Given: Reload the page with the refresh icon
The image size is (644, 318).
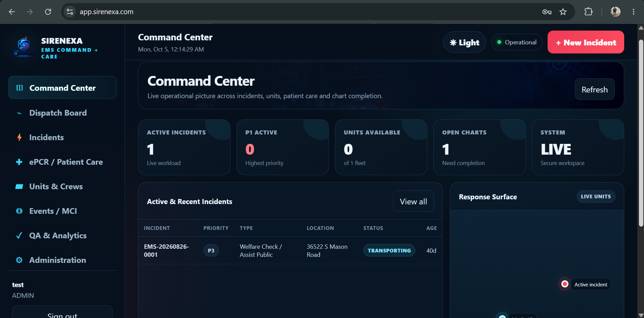Looking at the screenshot, I should point(48,12).
